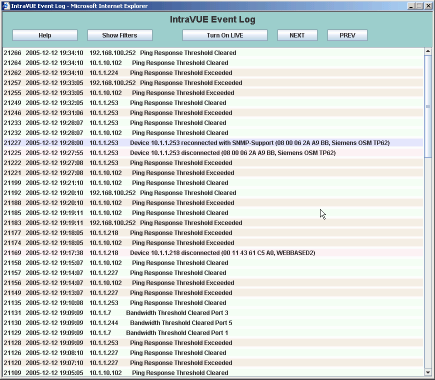This screenshot has height=380, width=435.
Task: Select event ID 21109
Action: point(12,373)
